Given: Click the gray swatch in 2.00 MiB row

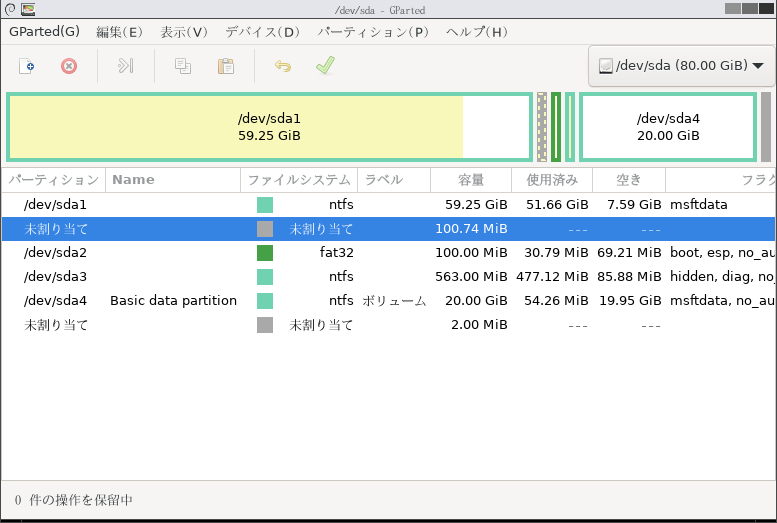Looking at the screenshot, I should [x=265, y=325].
